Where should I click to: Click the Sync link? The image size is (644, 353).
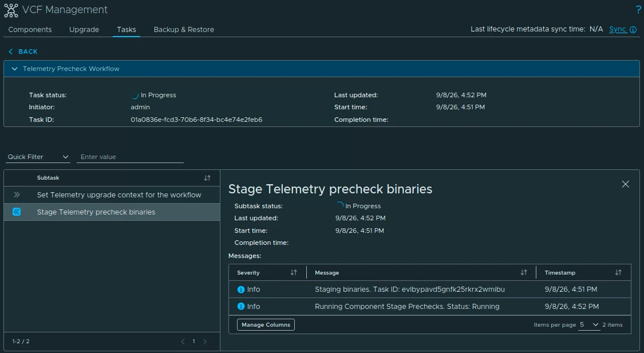point(617,29)
